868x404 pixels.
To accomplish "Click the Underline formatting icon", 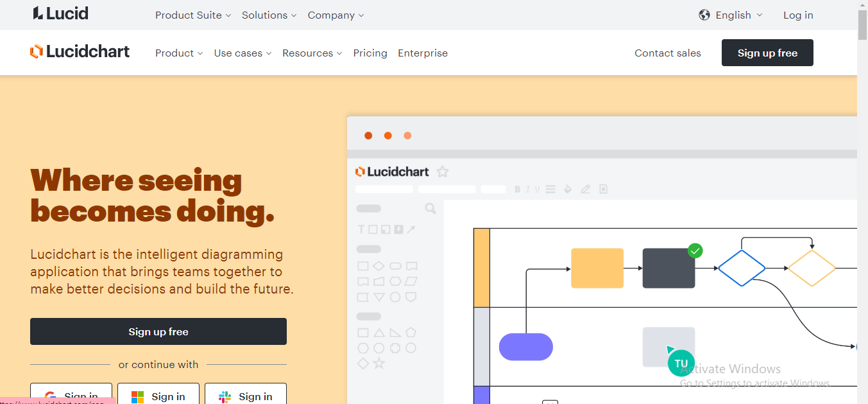I will point(537,189).
